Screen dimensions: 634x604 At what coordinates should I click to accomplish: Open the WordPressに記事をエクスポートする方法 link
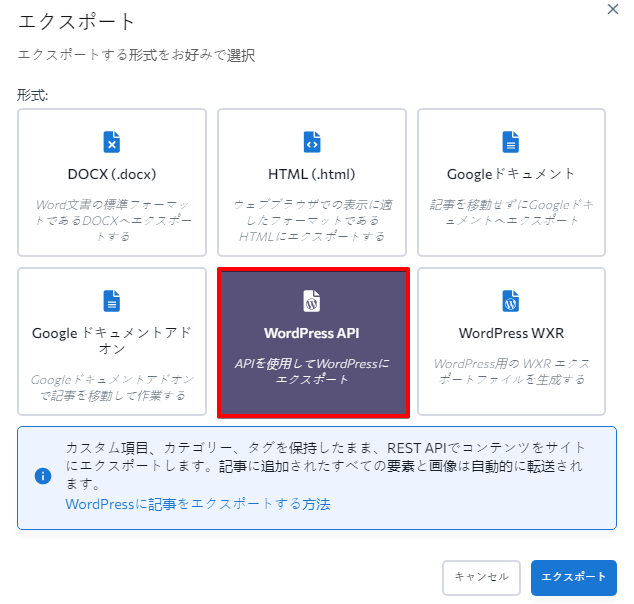(198, 504)
